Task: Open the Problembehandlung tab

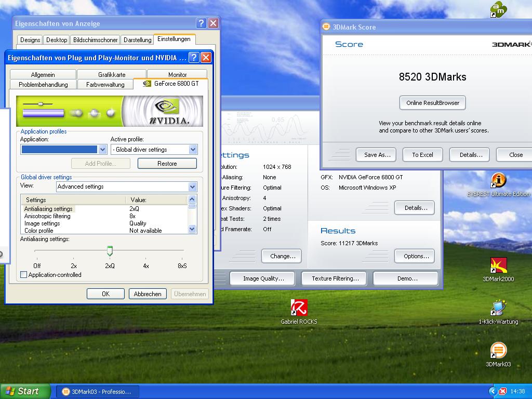Action: tap(43, 85)
